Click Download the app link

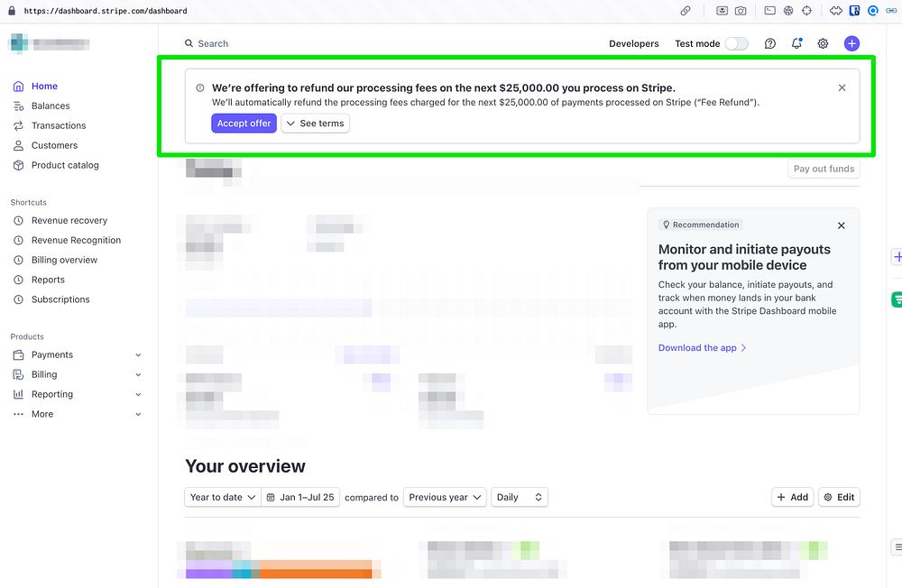click(x=702, y=347)
